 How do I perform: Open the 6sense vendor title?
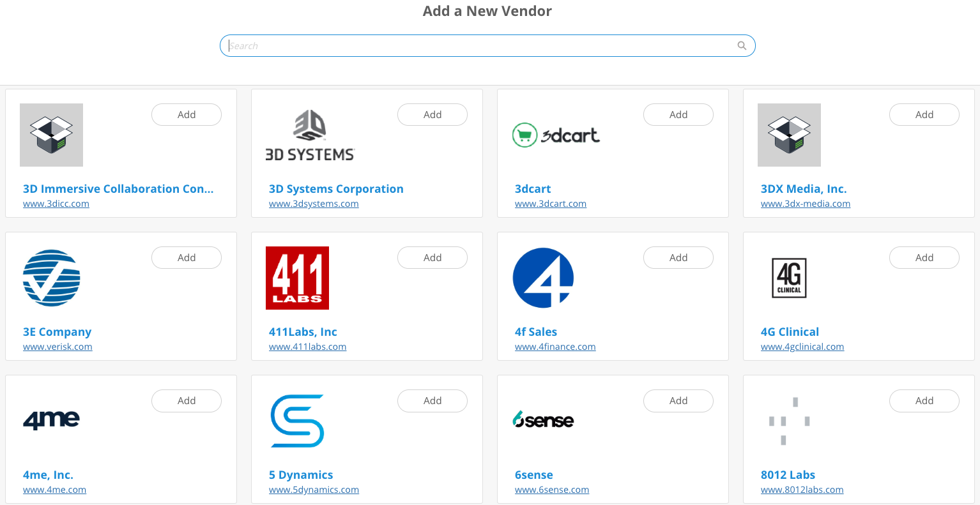point(534,475)
